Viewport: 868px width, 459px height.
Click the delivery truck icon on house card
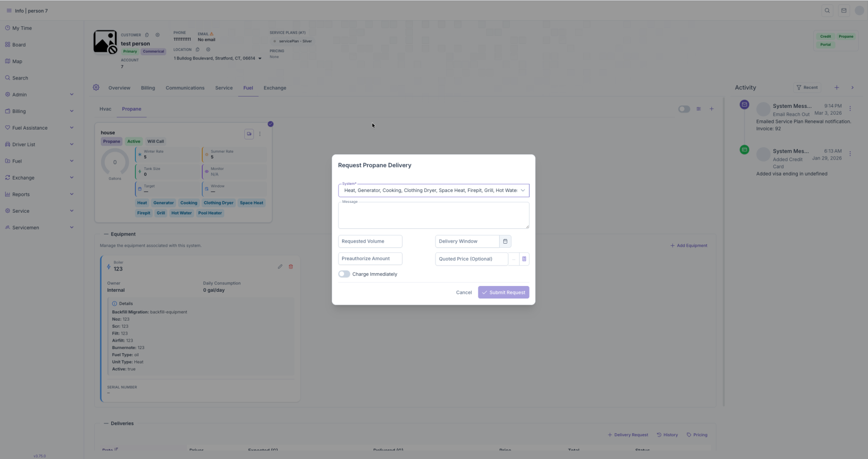[x=249, y=134]
